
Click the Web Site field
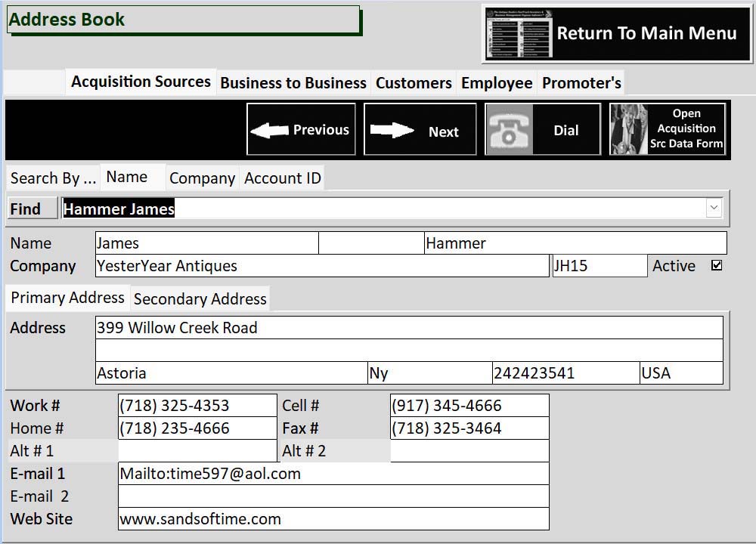333,519
